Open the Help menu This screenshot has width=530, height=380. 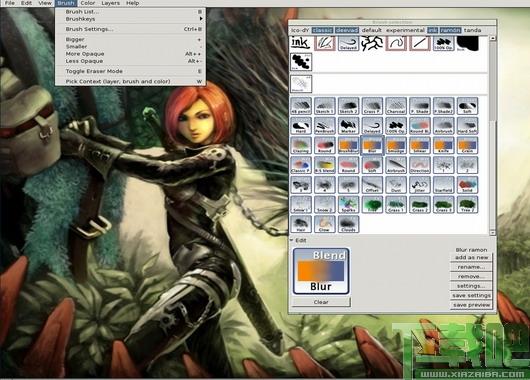tap(132, 3)
